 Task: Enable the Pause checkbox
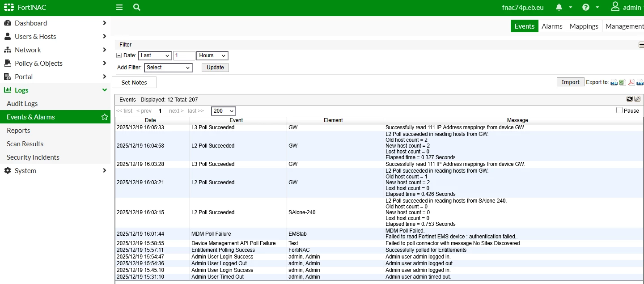(619, 110)
